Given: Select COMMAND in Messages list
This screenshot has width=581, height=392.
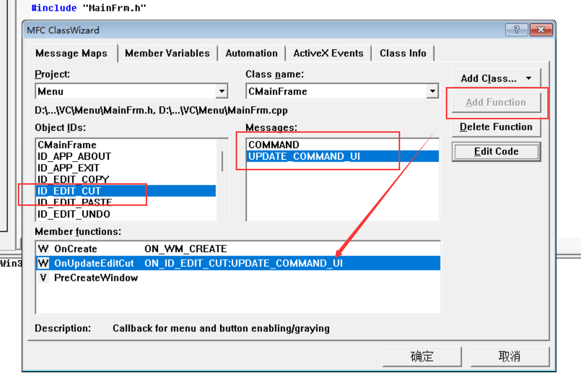Looking at the screenshot, I should [x=342, y=145].
